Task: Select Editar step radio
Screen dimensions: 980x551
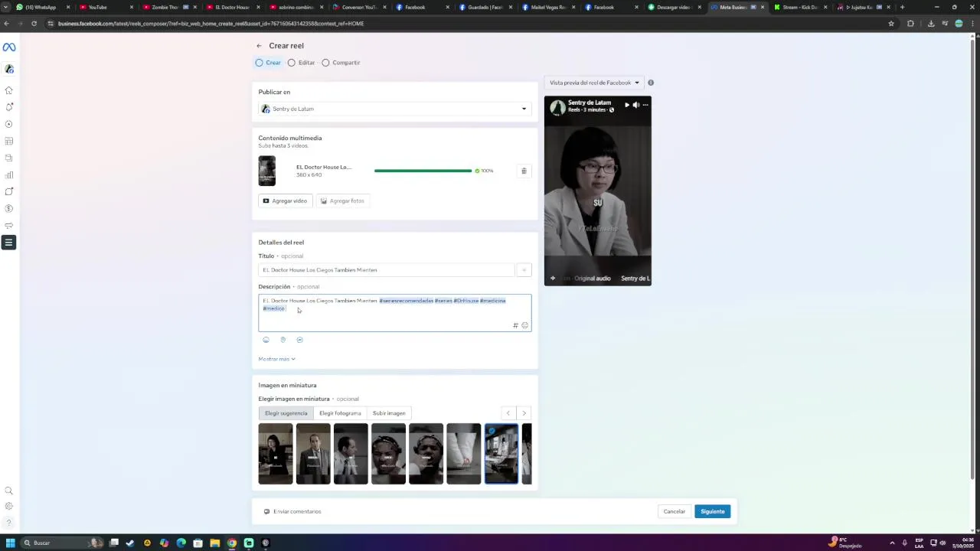Action: 291,63
